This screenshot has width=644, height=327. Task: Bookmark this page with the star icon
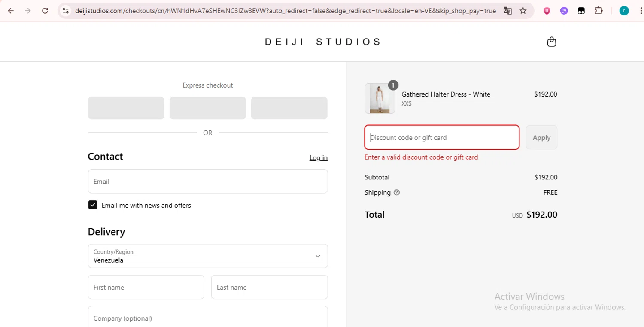click(523, 11)
